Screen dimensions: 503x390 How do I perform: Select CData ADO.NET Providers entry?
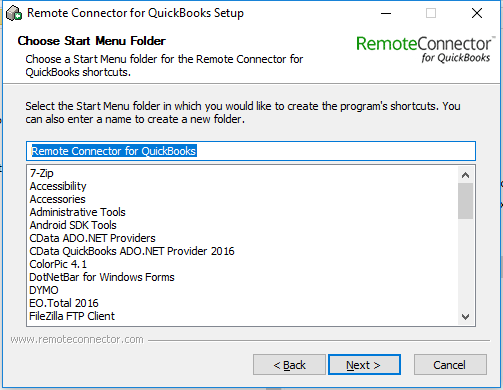[x=92, y=238]
